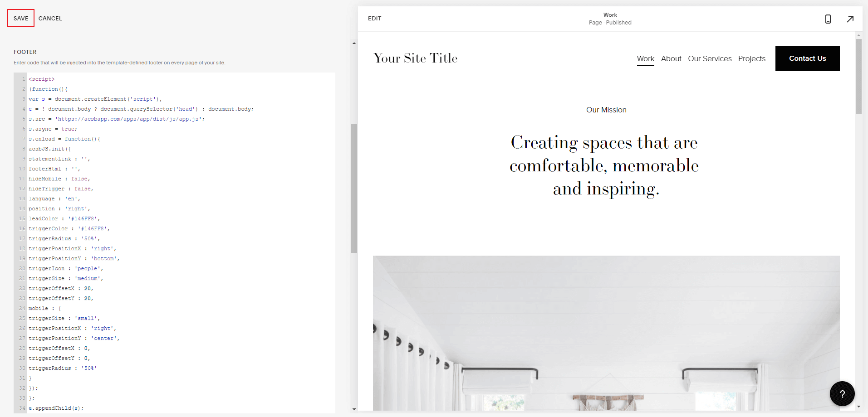Viewport: 868px width, 417px height.
Task: Open the About navigation link
Action: pos(671,58)
